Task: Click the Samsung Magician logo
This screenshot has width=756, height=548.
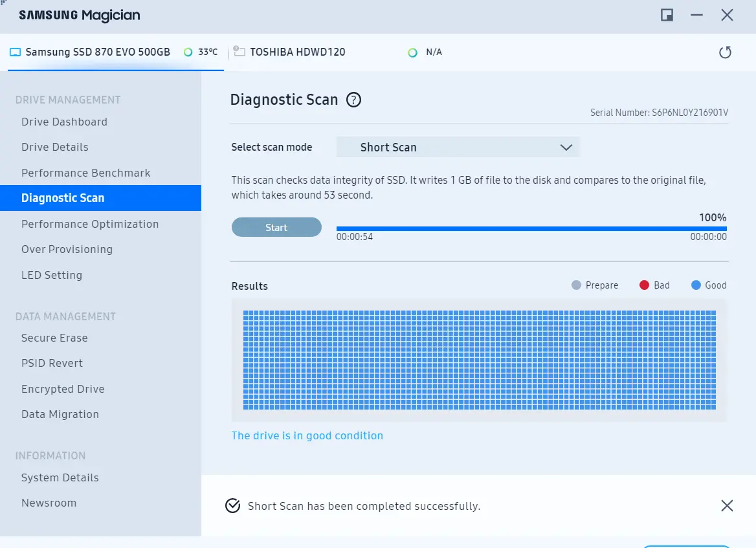Action: (80, 16)
